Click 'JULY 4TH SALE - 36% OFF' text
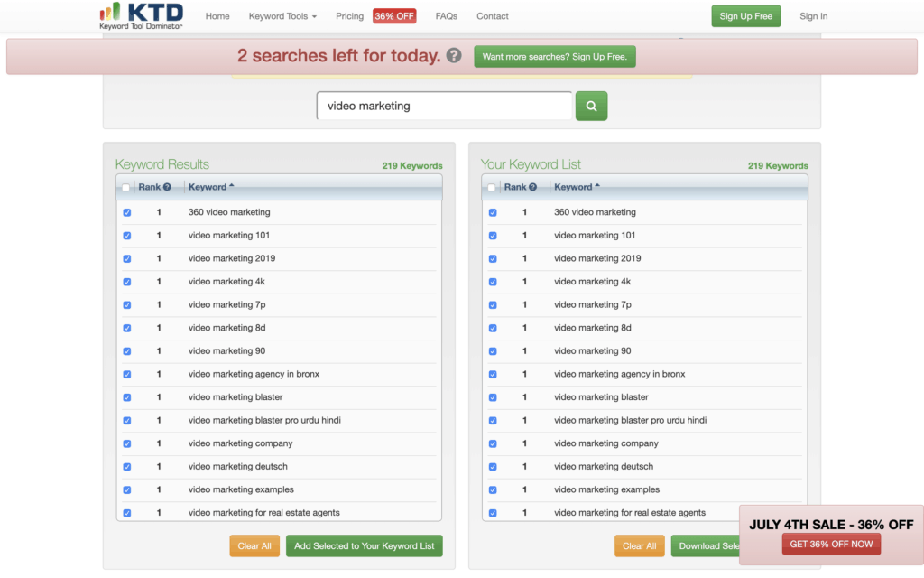Screen dimensions: 924x578 [x=831, y=525]
